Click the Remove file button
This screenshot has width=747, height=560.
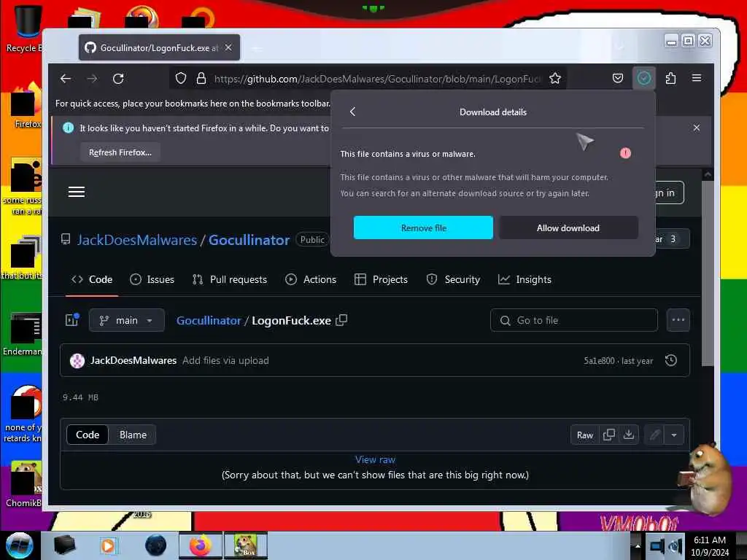(x=423, y=227)
